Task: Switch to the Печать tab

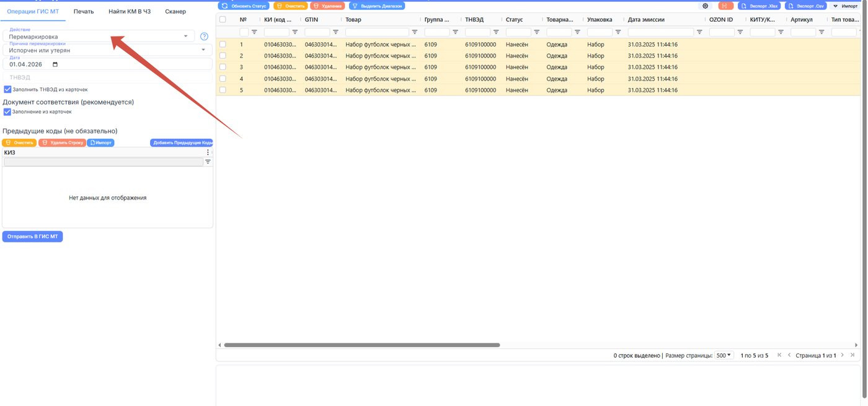Action: pos(84,11)
